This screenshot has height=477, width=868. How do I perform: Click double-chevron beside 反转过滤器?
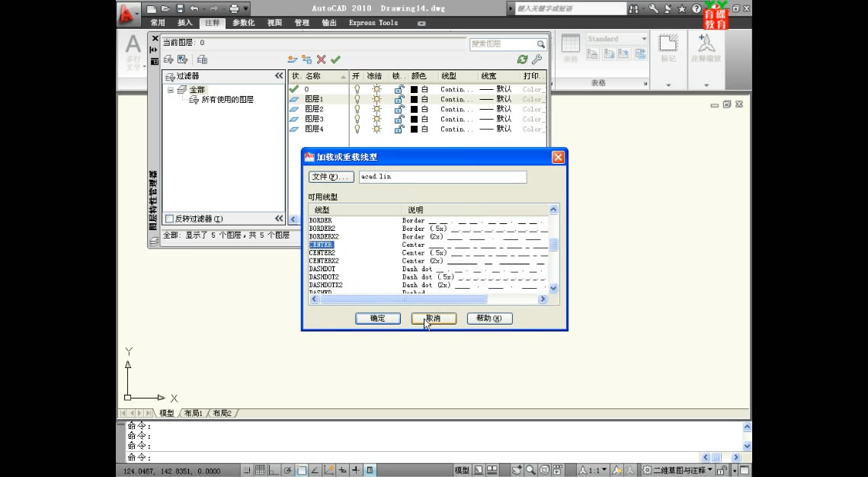279,219
